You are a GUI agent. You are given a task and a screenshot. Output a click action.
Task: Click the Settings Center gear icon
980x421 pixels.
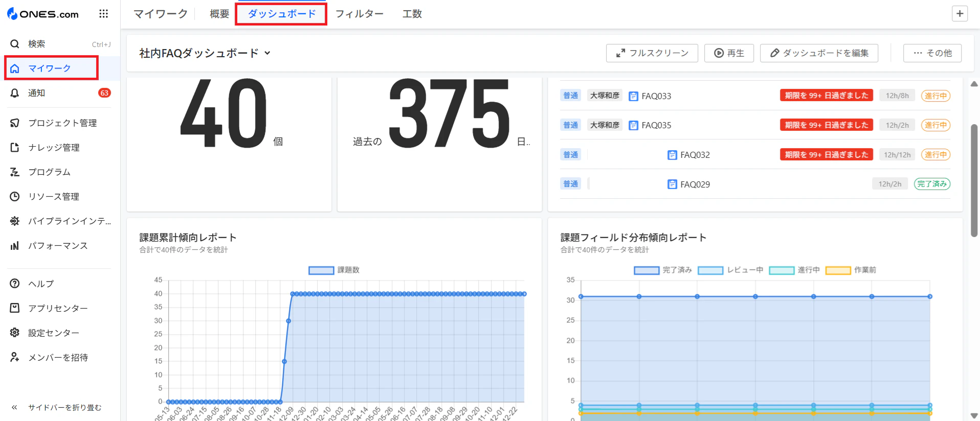point(15,333)
